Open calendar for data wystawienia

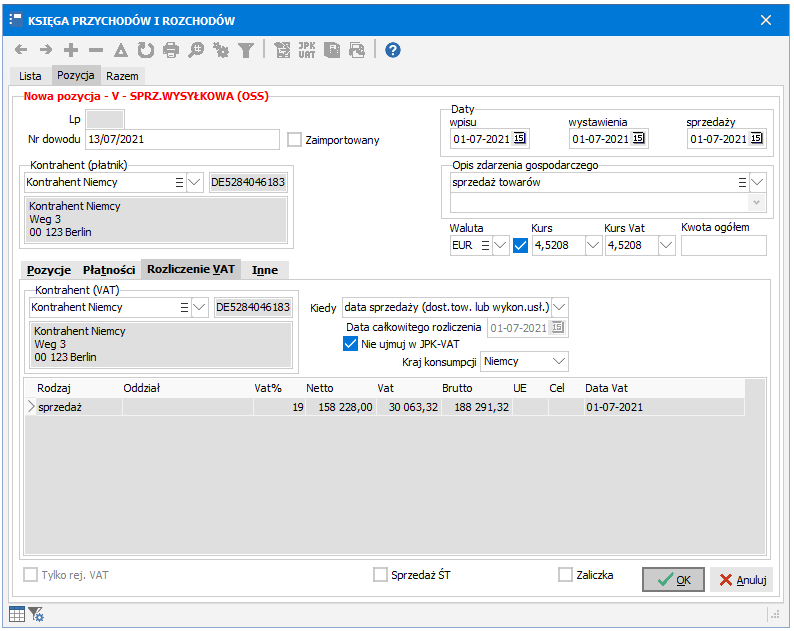coord(639,138)
